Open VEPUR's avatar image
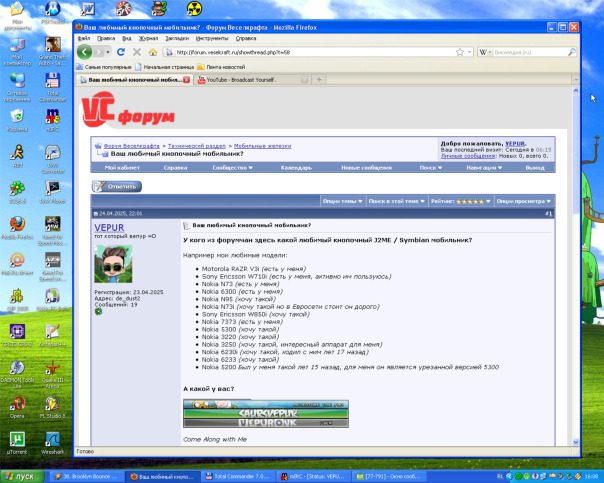 point(113,264)
